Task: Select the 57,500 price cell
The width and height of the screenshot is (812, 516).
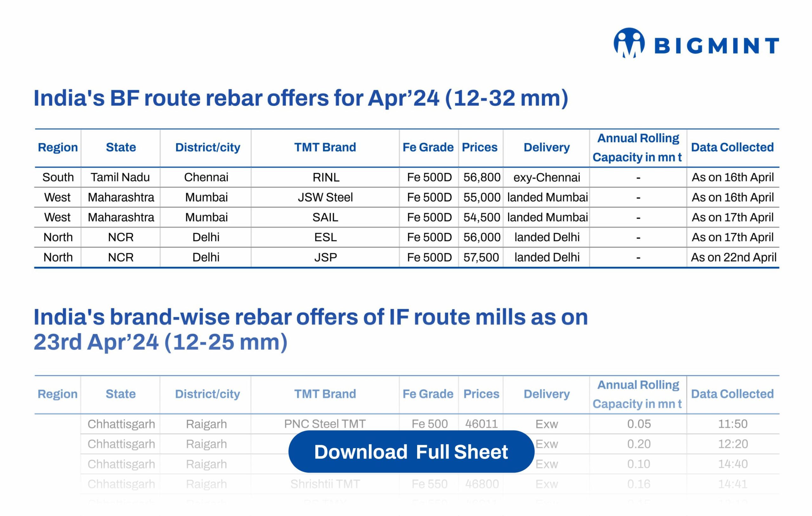Action: pos(481,257)
